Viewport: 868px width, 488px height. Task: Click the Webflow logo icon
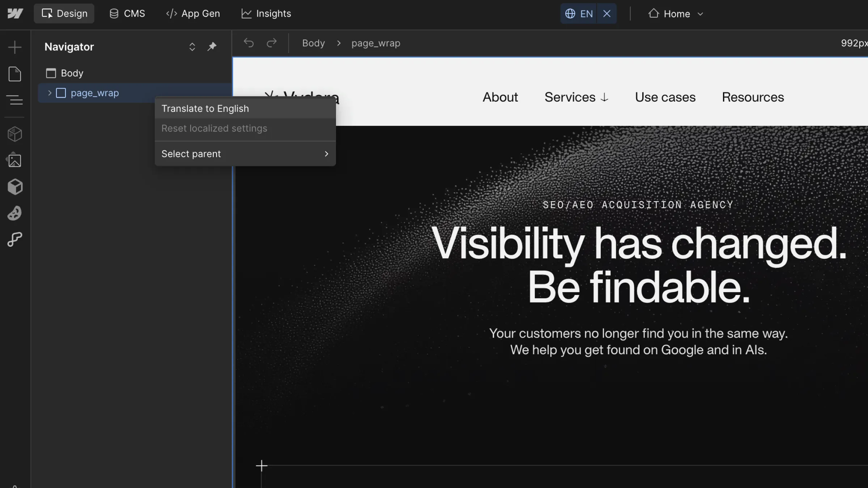coord(15,14)
